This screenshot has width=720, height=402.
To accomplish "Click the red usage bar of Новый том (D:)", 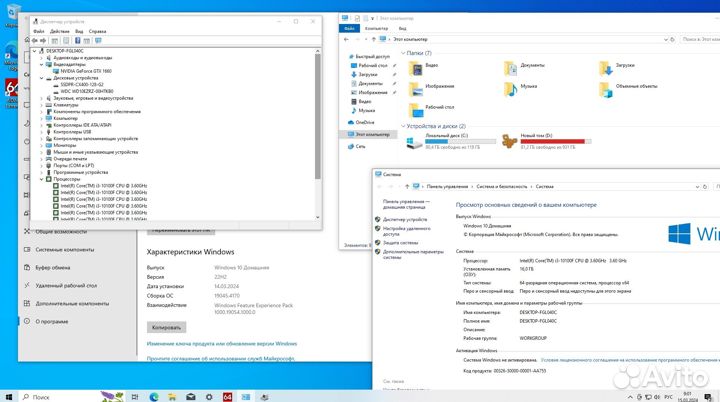I will (552, 142).
